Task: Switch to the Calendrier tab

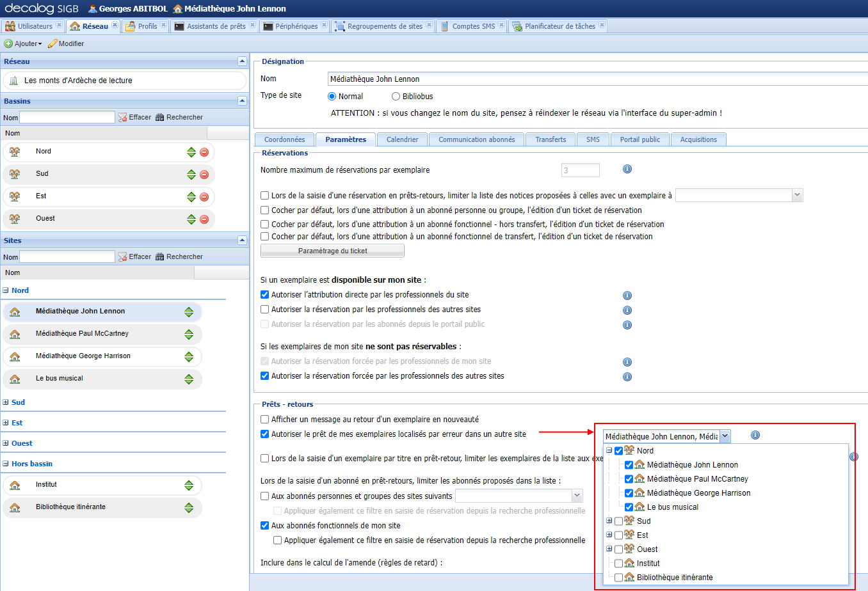Action: (402, 139)
